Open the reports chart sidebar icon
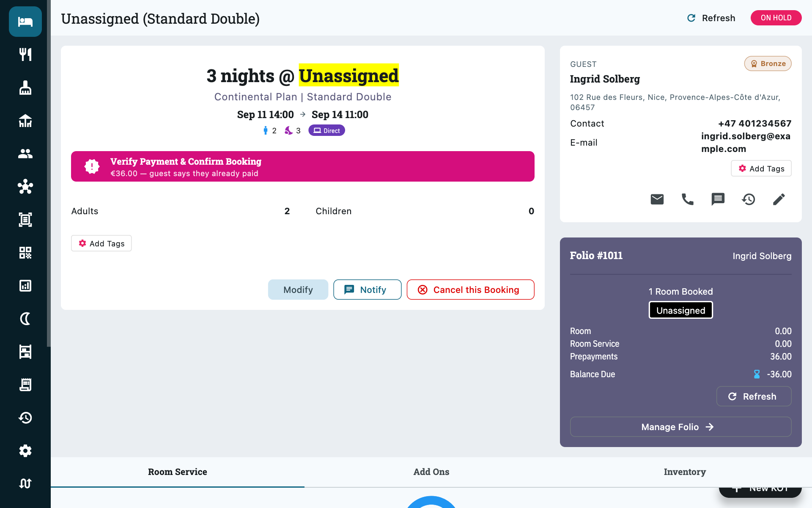The width and height of the screenshot is (812, 508). tap(25, 286)
